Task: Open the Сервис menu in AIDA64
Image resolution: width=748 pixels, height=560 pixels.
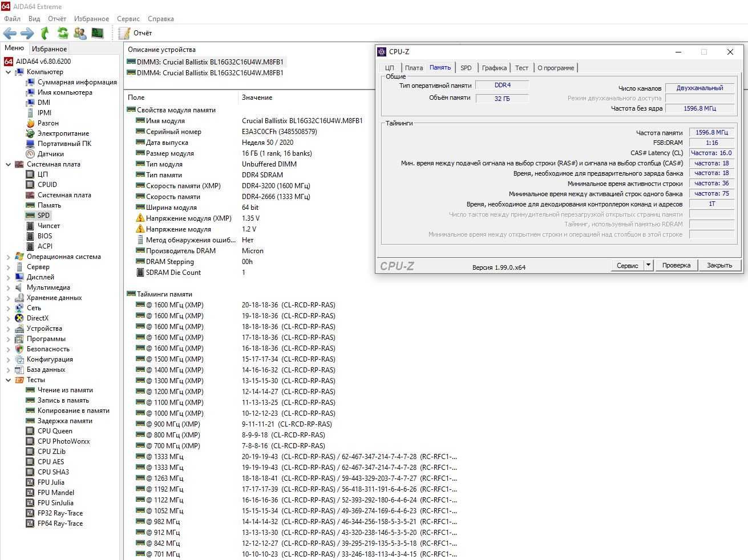Action: pyautogui.click(x=128, y=19)
